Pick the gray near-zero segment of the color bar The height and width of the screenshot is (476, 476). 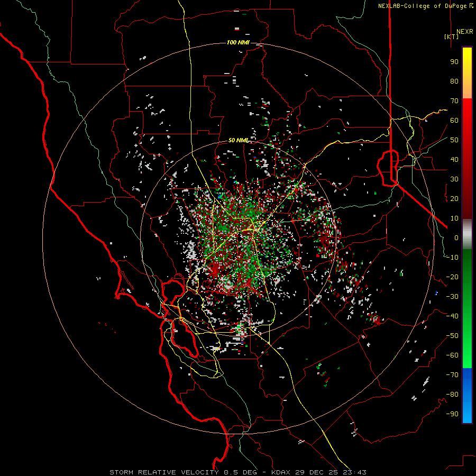[x=467, y=234]
